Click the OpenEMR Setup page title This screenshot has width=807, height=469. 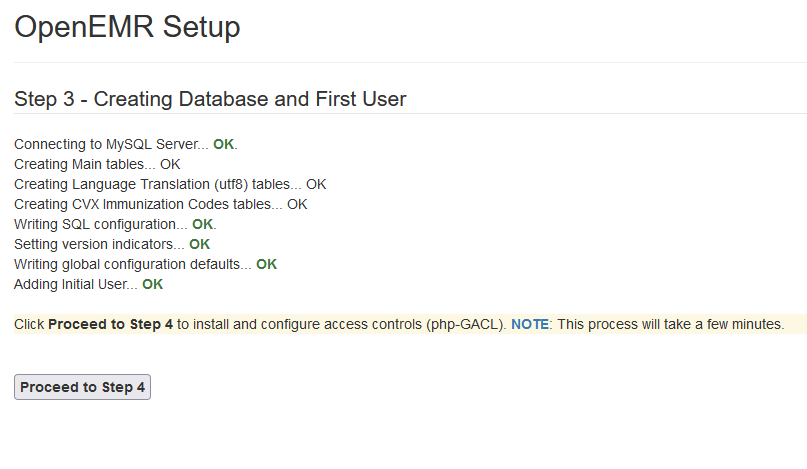(x=127, y=27)
